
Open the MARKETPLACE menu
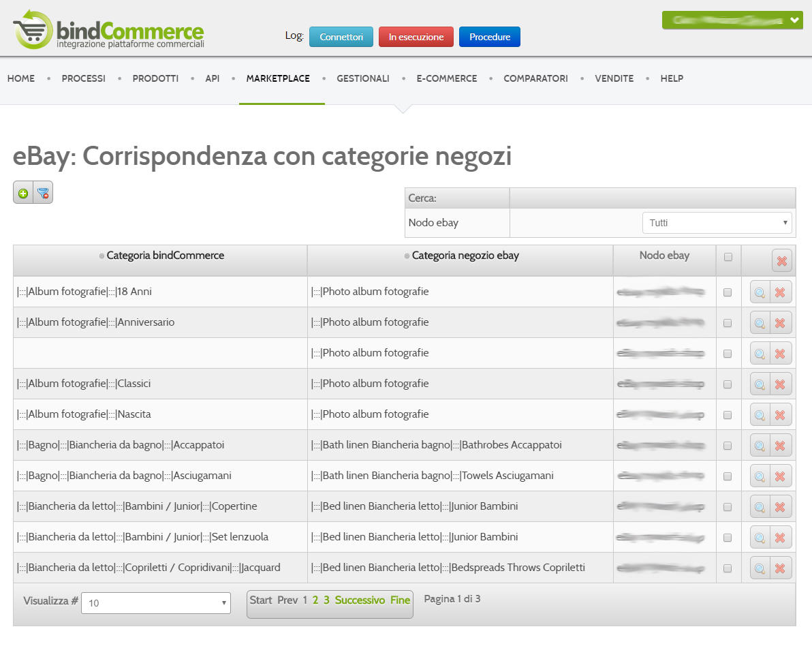tap(278, 79)
